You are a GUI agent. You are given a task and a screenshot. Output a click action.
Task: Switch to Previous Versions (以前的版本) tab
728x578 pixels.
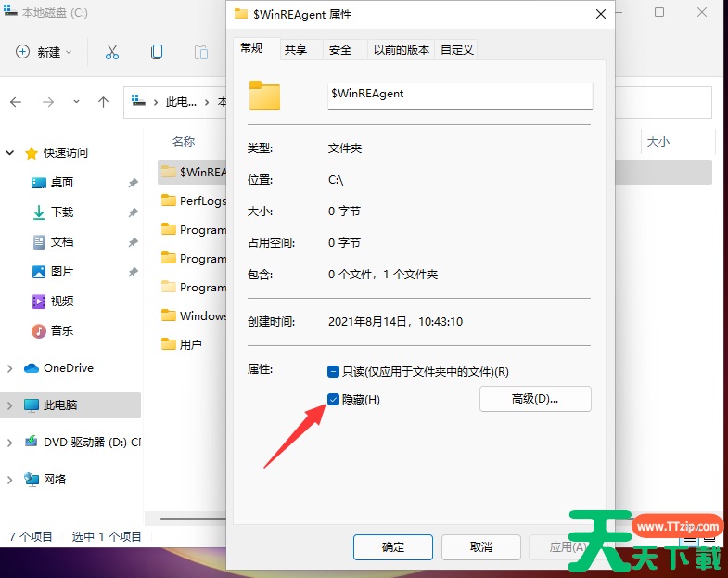pyautogui.click(x=402, y=49)
